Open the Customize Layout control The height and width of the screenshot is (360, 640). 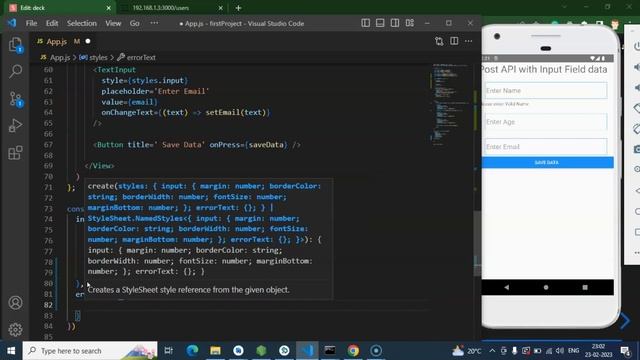click(410, 23)
